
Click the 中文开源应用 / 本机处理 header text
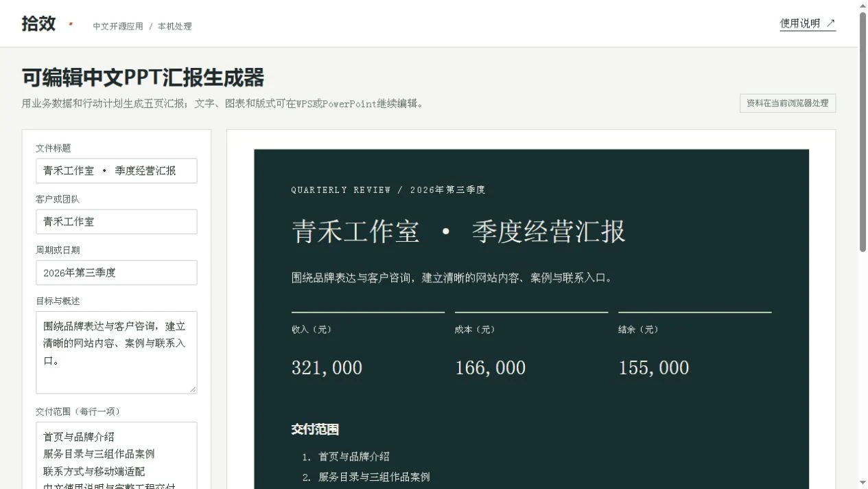tap(142, 26)
